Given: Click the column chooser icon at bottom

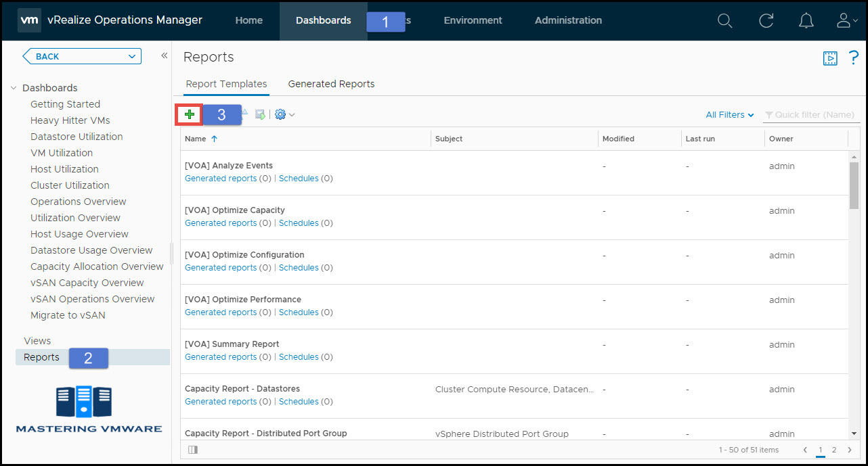Looking at the screenshot, I should 193,450.
